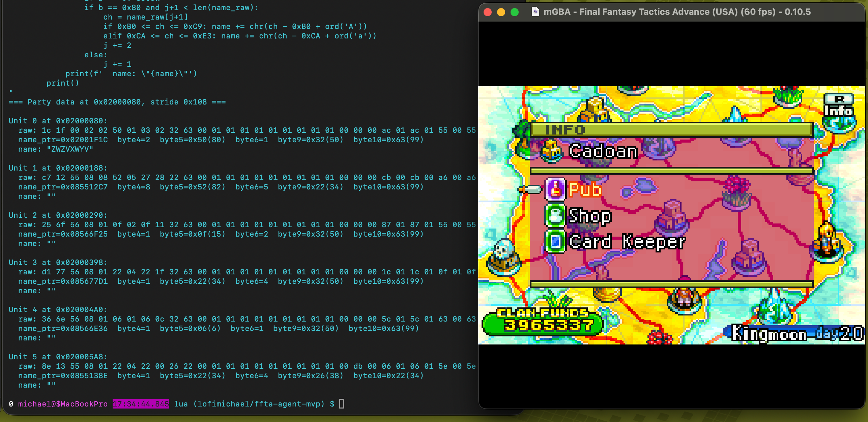Minimize mGBA with the yellow button

click(x=501, y=12)
